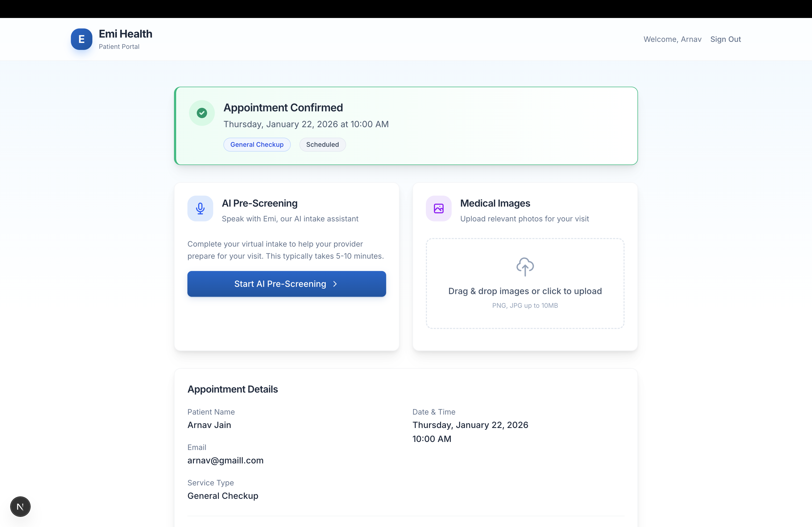Click the Medical Images card heading
Image resolution: width=812 pixels, height=527 pixels.
pyautogui.click(x=495, y=203)
